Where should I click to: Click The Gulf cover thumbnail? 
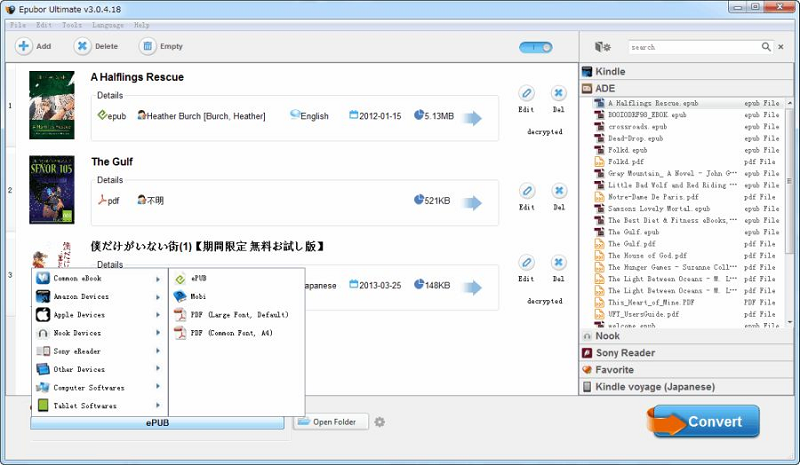point(52,190)
